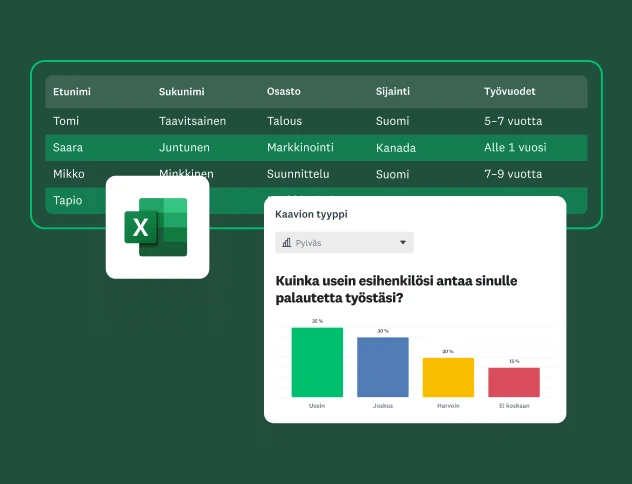Image resolution: width=632 pixels, height=484 pixels.
Task: Select the cell reading 7–9 vuotta
Action: [513, 174]
